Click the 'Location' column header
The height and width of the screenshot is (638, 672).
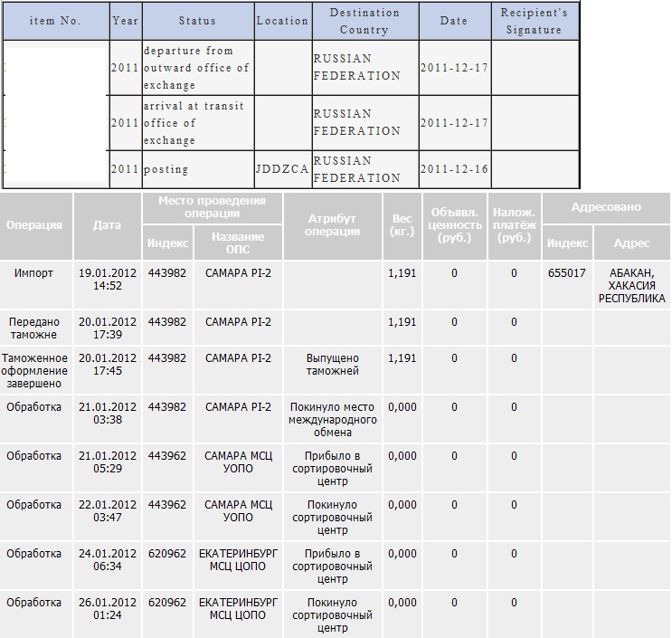pos(283,21)
